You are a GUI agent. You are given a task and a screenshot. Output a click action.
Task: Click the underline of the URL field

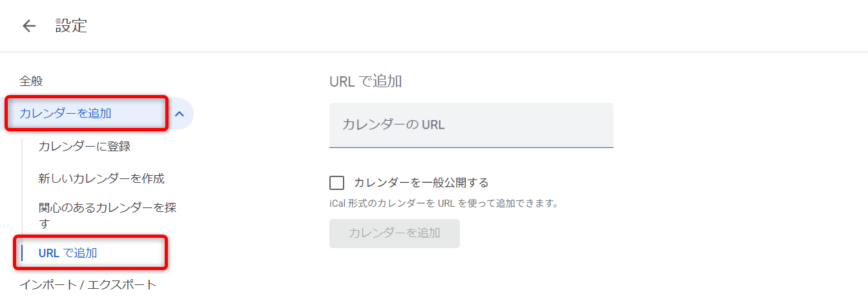[x=471, y=147]
